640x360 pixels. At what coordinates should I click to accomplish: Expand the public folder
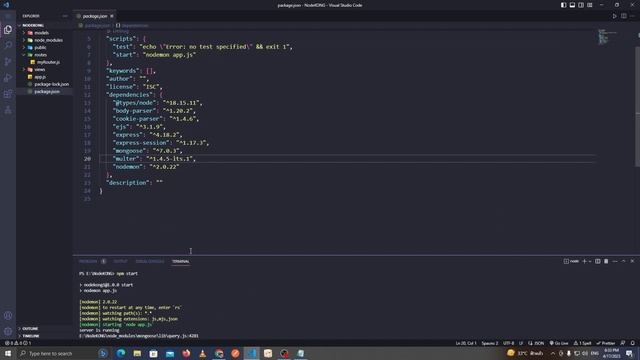(x=40, y=47)
